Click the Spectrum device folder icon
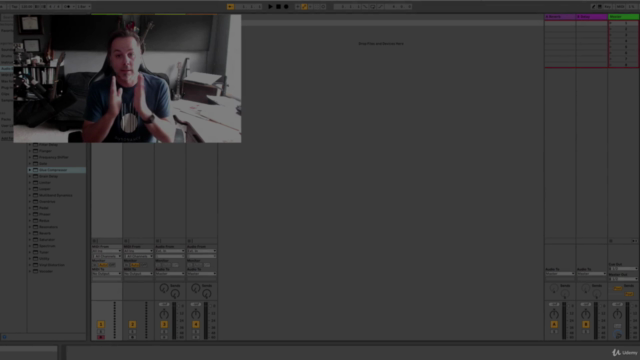 [36, 246]
